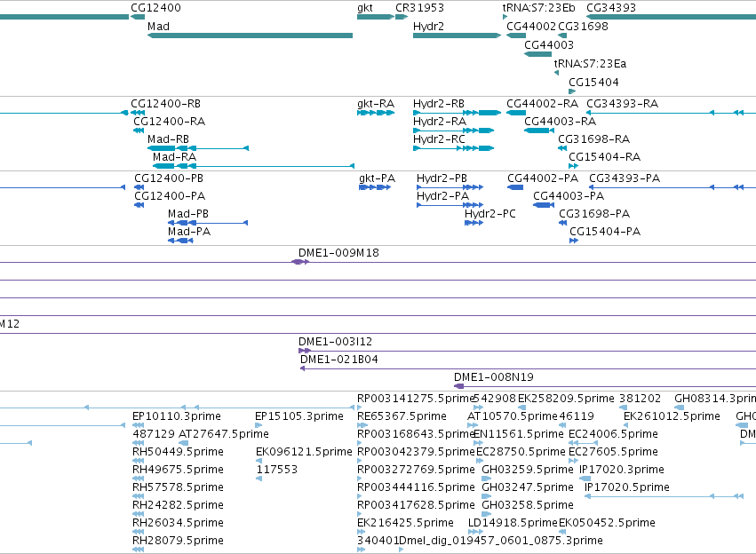The image size is (756, 554).
Task: Click the CG12400-PB protein feature
Action: (139, 187)
